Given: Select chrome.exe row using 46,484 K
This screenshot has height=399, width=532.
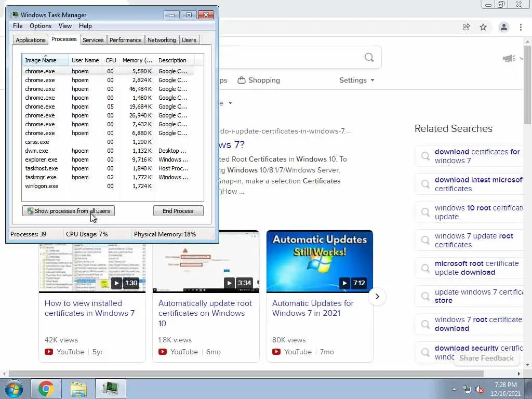Looking at the screenshot, I should [x=109, y=89].
